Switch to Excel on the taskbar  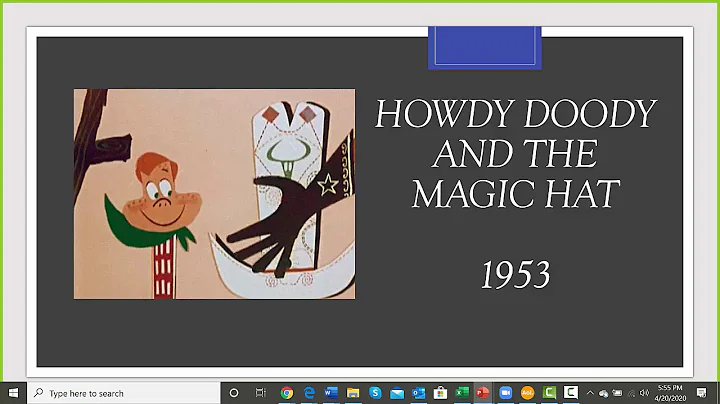pos(462,393)
